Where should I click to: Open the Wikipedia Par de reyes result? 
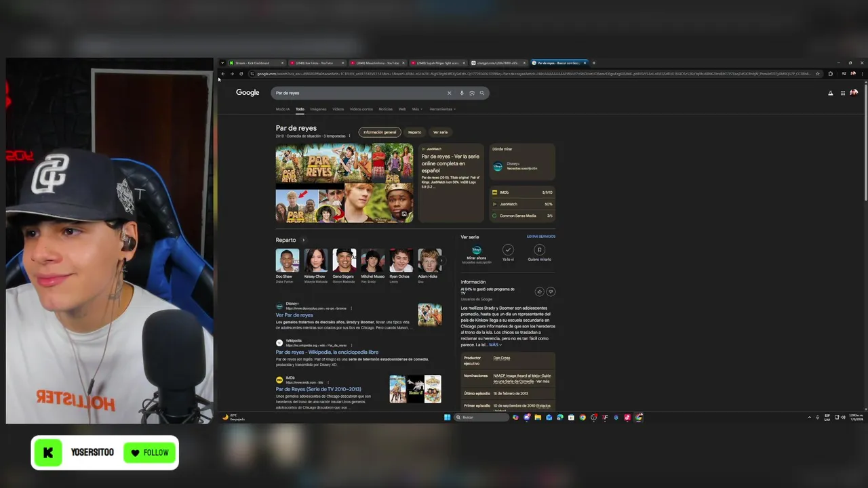pyautogui.click(x=327, y=352)
